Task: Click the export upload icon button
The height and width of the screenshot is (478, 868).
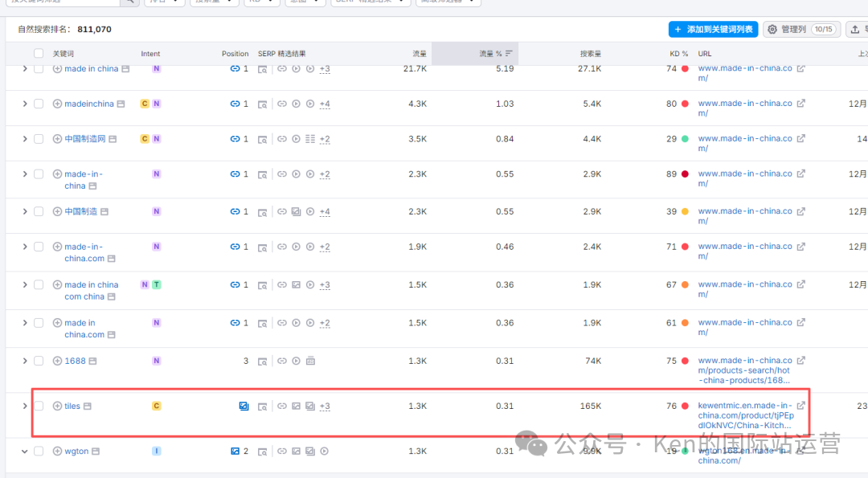Action: tap(856, 29)
